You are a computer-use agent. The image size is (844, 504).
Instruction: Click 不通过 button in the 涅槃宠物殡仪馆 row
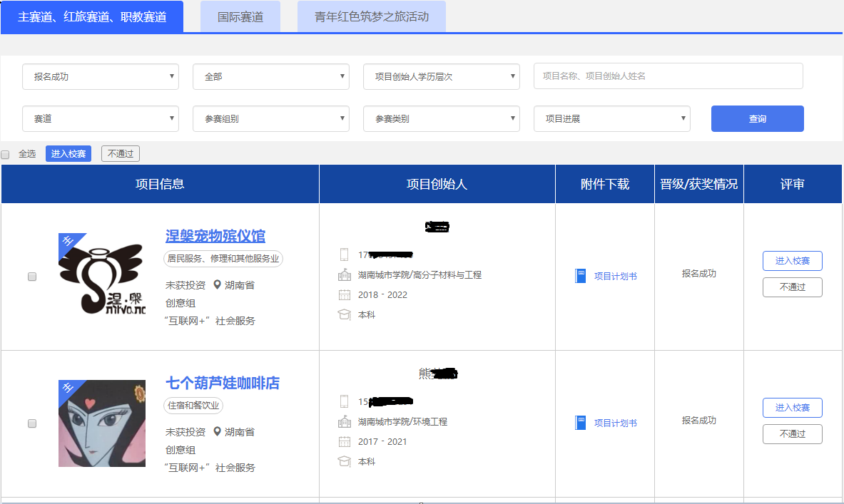point(792,287)
